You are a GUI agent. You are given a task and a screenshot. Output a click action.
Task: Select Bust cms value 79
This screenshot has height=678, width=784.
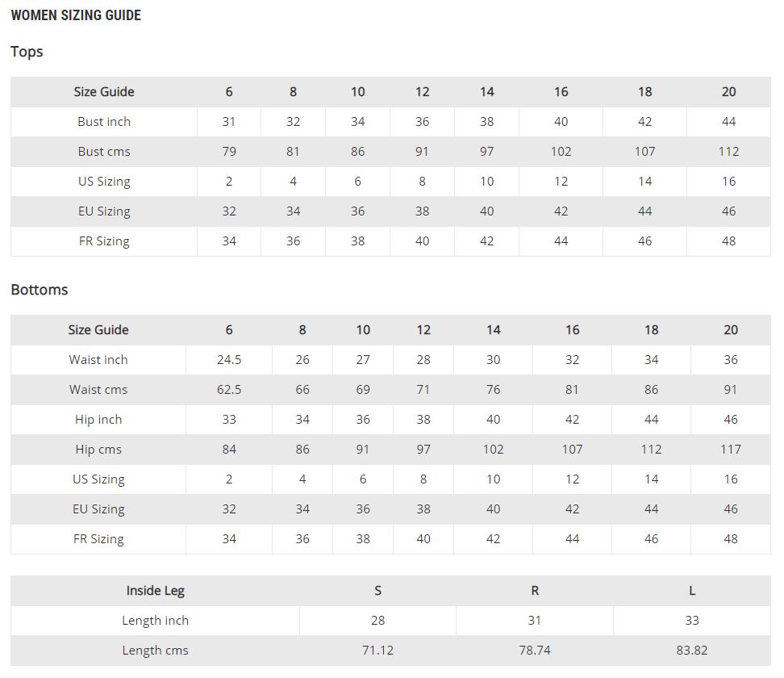[x=229, y=152]
